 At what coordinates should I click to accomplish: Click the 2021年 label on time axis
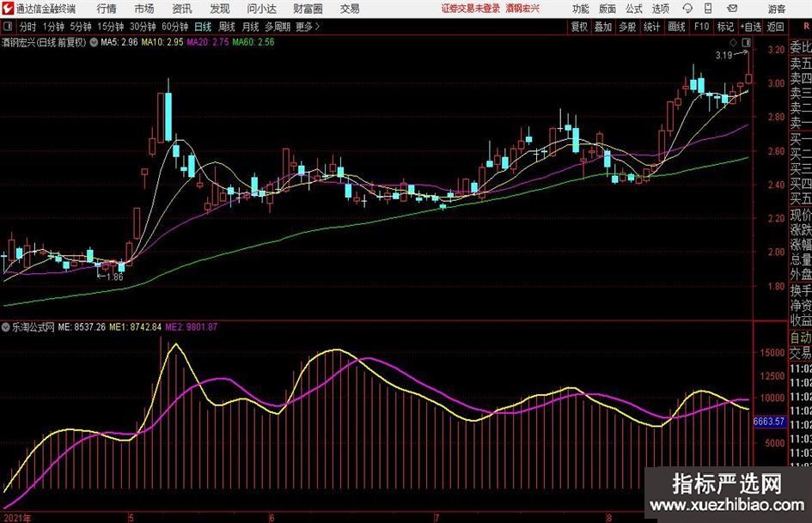click(x=17, y=518)
